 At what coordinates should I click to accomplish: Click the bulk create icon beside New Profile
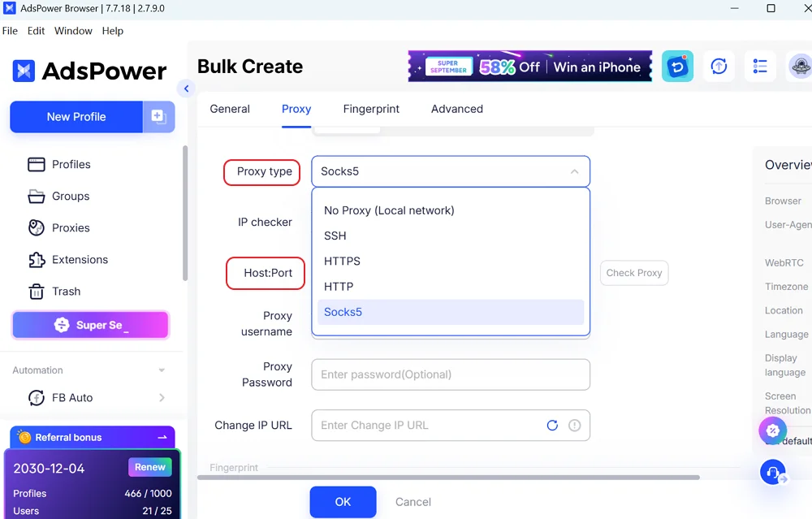(x=158, y=116)
